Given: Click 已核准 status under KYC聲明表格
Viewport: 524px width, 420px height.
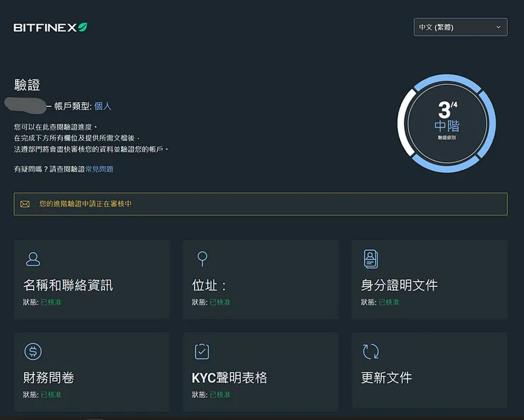Looking at the screenshot, I should (x=220, y=395).
